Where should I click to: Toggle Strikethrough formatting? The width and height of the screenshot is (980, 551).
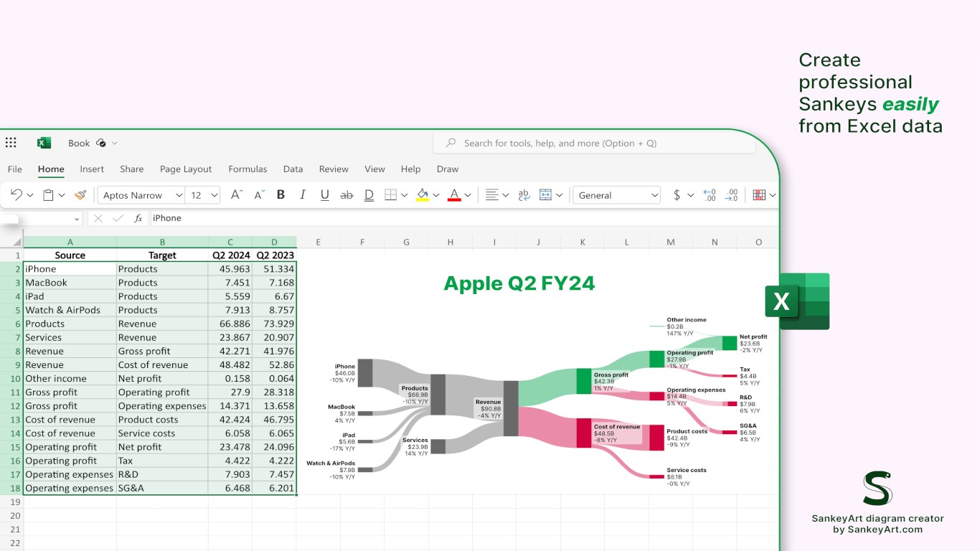click(x=347, y=195)
